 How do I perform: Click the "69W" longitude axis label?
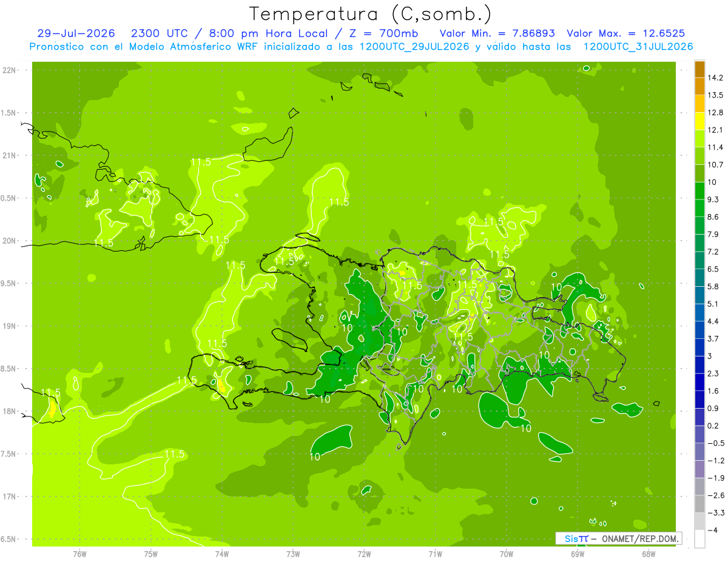pyautogui.click(x=578, y=554)
